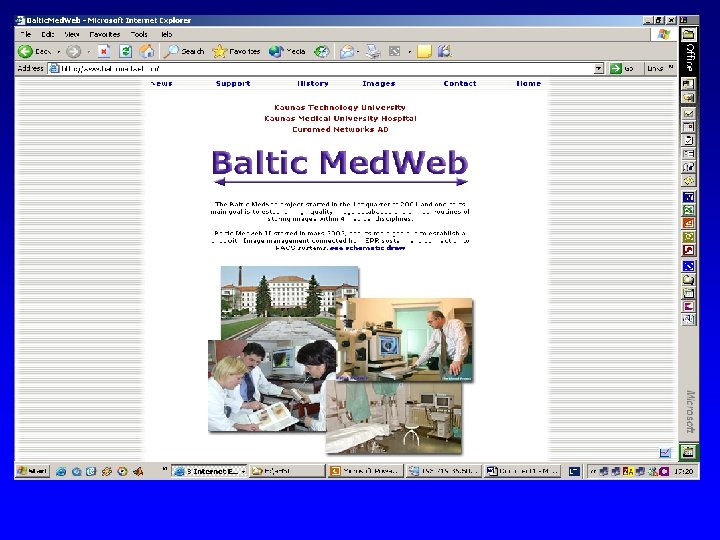This screenshot has height=540, width=720.
Task: Open the Contact page link
Action: tap(460, 84)
